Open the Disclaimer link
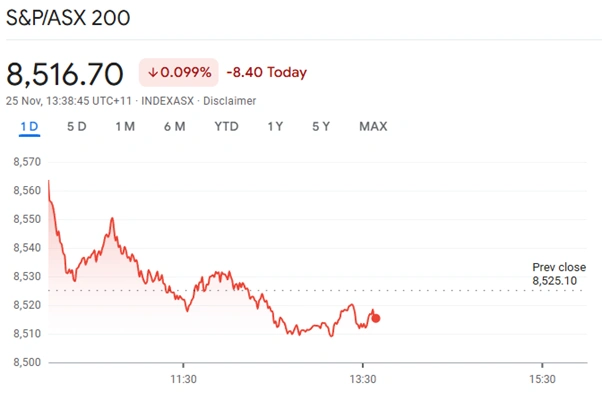 230,101
